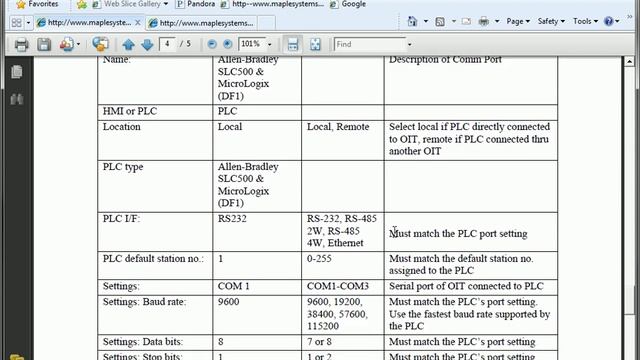
Task: Open the maplesystems favorites bar link
Action: pos(272,4)
